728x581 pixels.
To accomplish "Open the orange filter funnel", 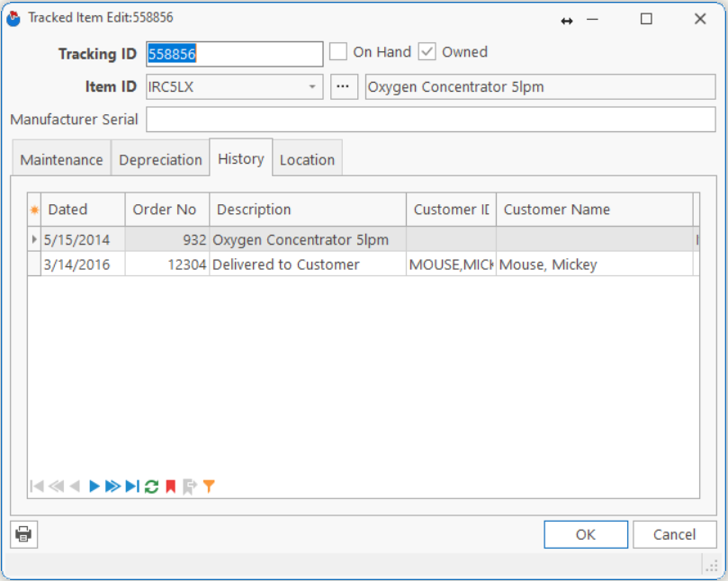I will tap(209, 487).
